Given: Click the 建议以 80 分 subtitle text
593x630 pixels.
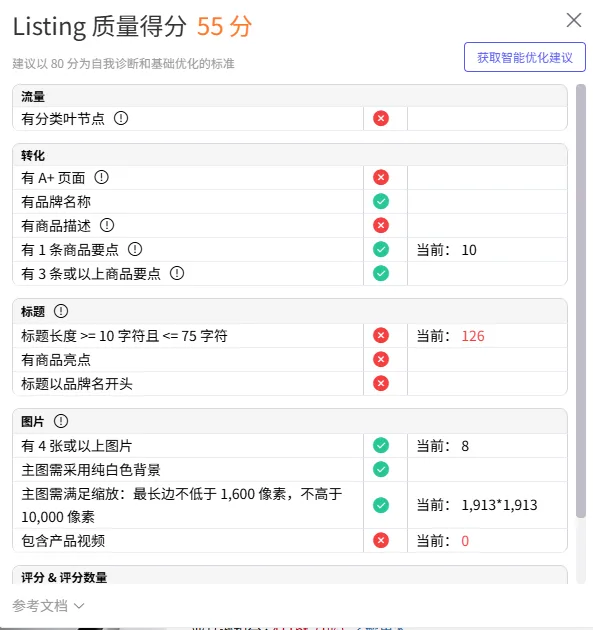Looking at the screenshot, I should (x=123, y=63).
